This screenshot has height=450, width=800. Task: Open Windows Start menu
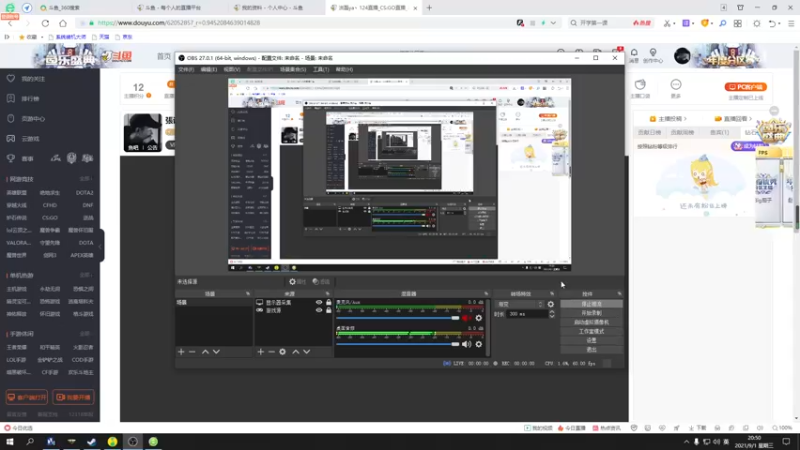(x=10, y=442)
